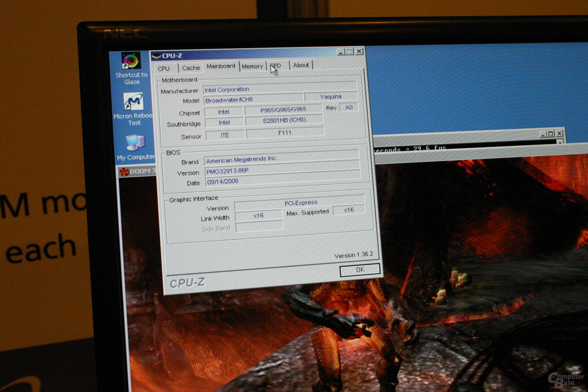Click the Link Width label
Viewport: 588px width, 392px height.
tap(215, 218)
